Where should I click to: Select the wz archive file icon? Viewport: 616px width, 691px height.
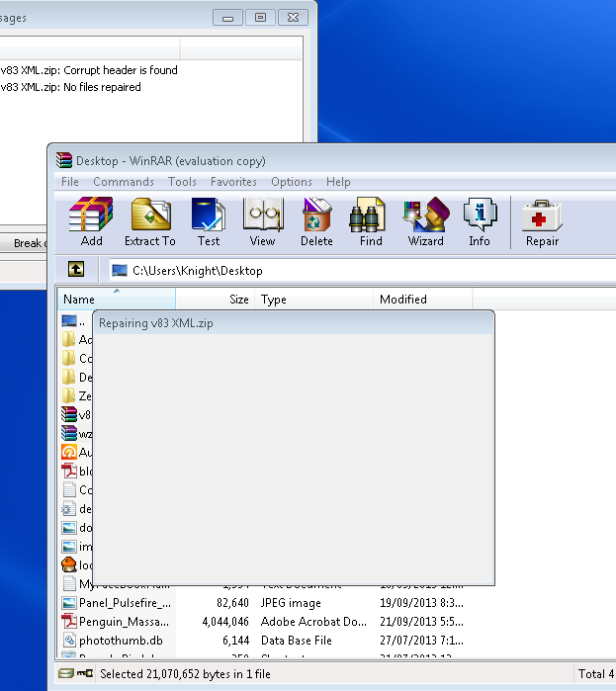[x=69, y=433]
